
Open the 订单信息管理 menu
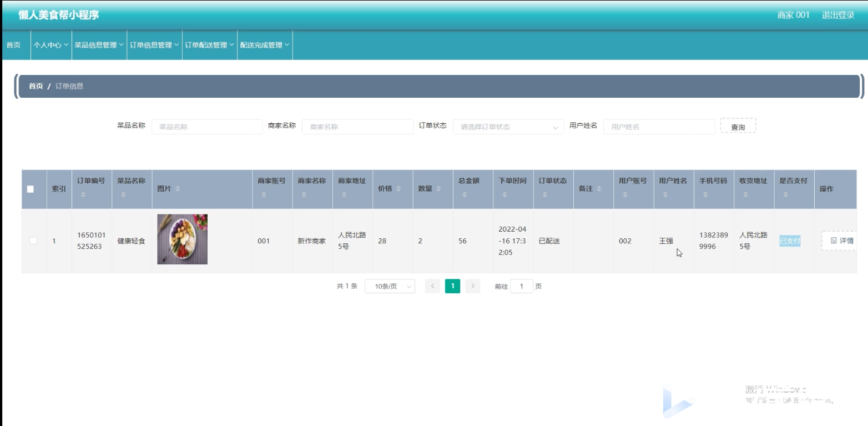click(x=154, y=45)
